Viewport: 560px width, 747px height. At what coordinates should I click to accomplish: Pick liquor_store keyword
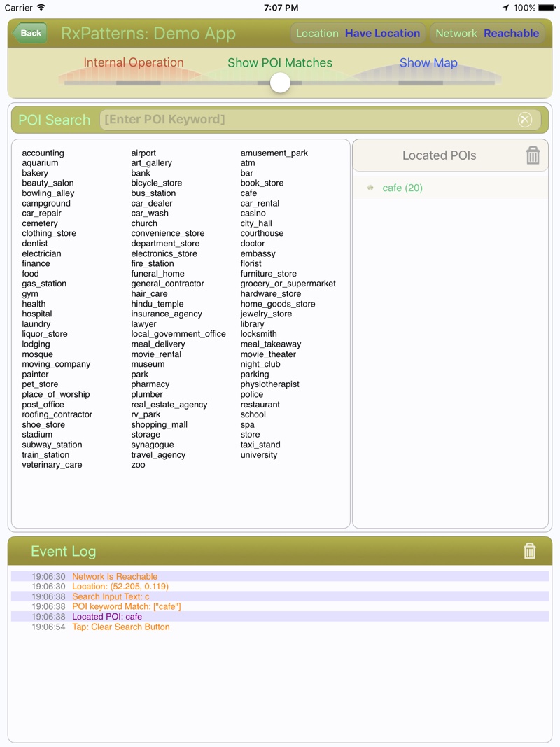(x=44, y=334)
